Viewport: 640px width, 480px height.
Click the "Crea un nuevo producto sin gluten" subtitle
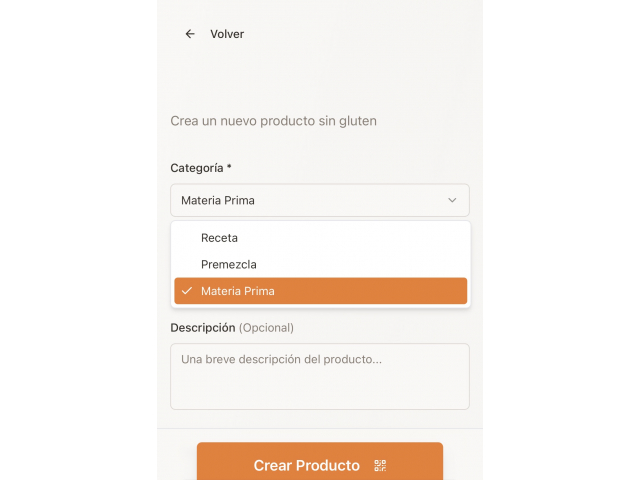(x=274, y=121)
